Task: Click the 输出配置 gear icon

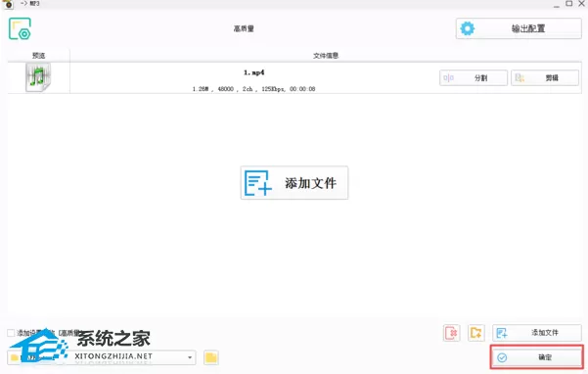Action: tap(468, 28)
